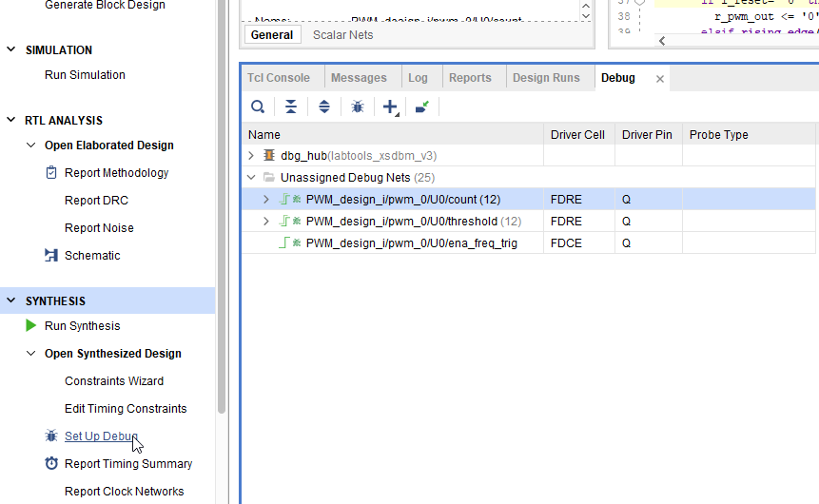Switch to Scalar Nets tab

click(342, 35)
